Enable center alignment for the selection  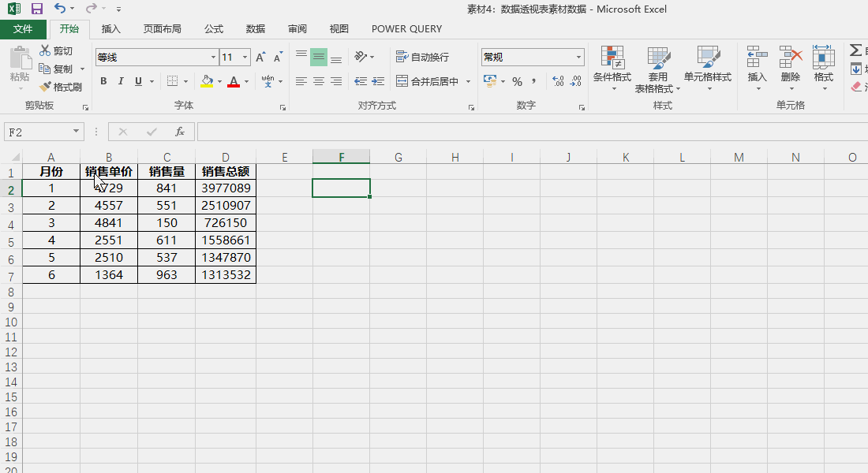pyautogui.click(x=318, y=81)
